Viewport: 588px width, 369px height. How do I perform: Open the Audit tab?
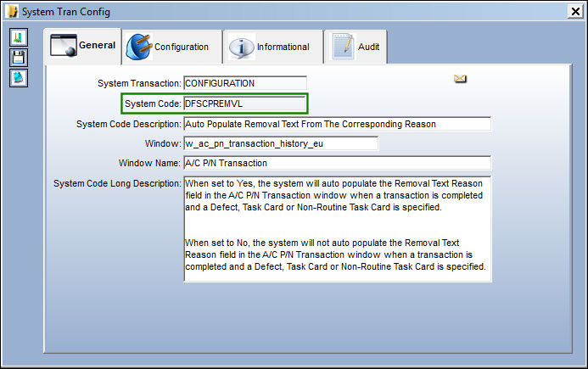[356, 47]
